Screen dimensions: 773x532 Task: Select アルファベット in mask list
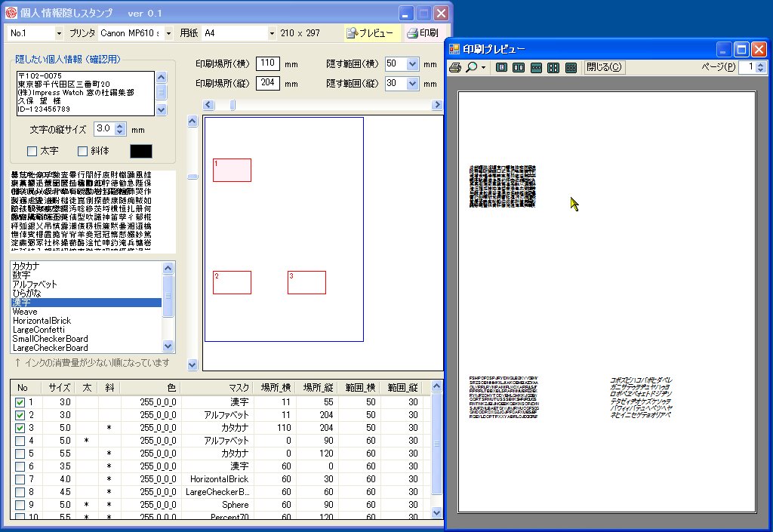(86, 284)
